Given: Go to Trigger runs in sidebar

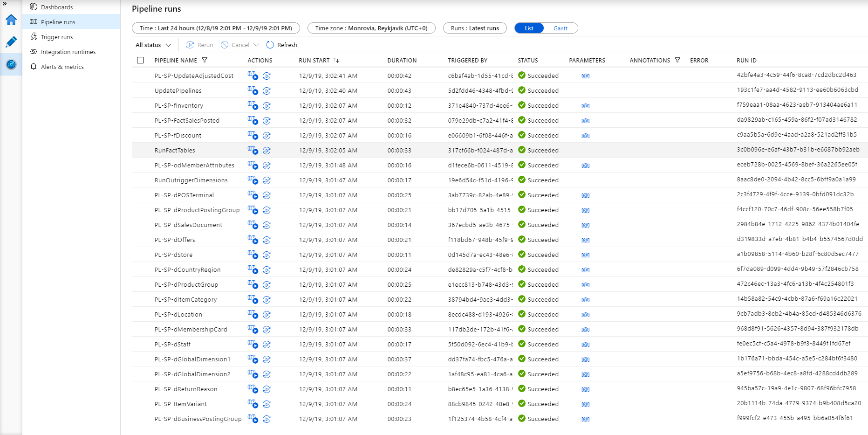Looking at the screenshot, I should point(56,37).
